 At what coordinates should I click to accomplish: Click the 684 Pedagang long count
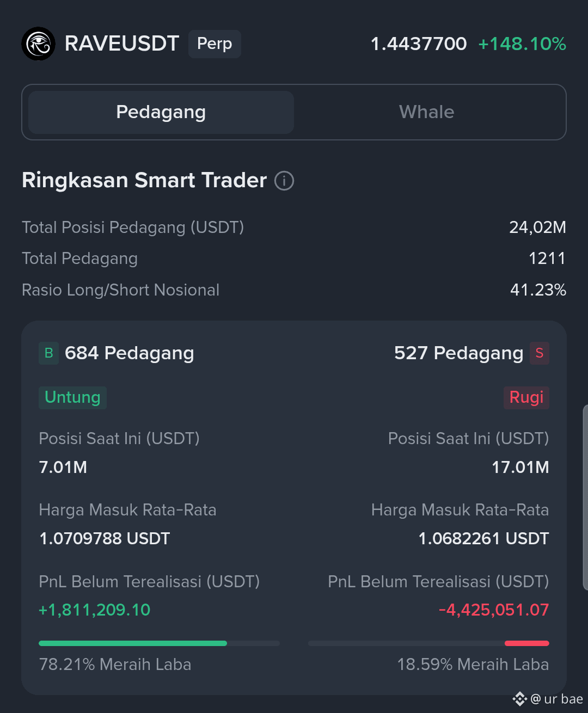coord(130,353)
